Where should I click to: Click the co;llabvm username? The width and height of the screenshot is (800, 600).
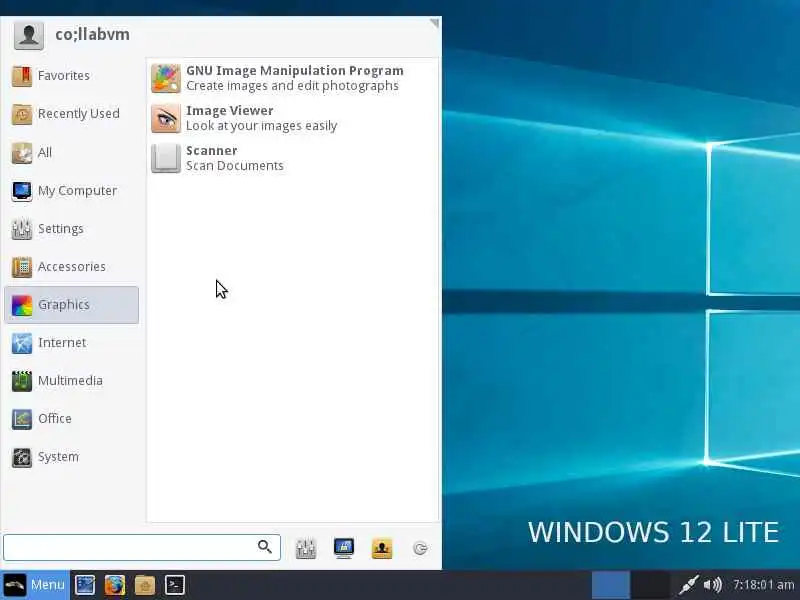pos(92,35)
